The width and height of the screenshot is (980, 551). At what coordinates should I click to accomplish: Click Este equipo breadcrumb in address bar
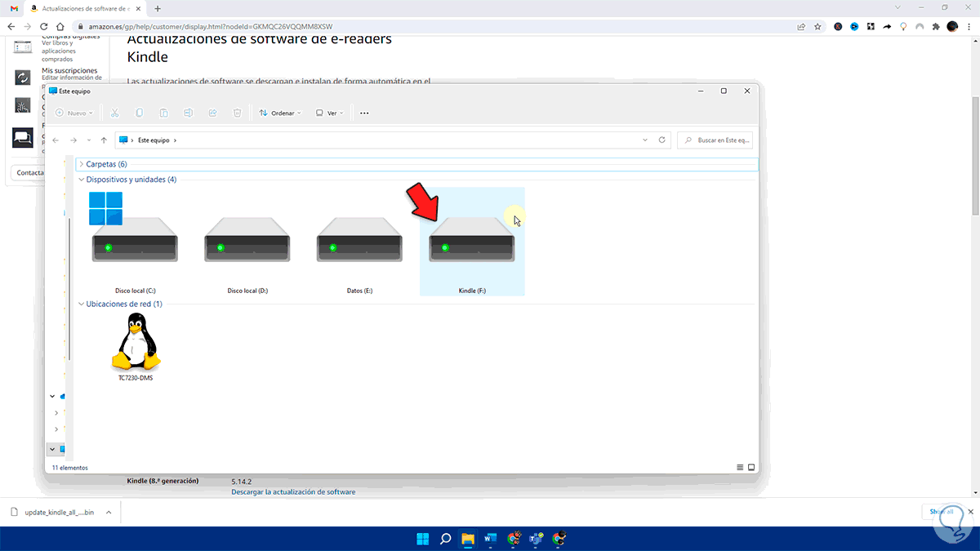[154, 140]
